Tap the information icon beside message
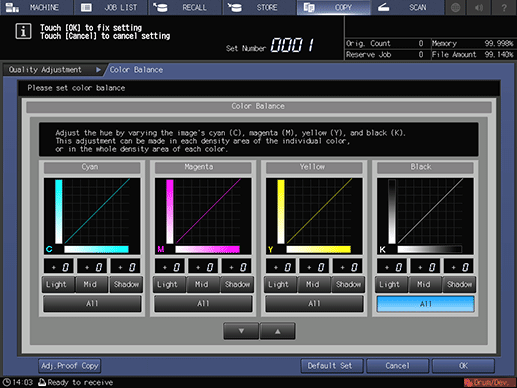 [x=23, y=32]
